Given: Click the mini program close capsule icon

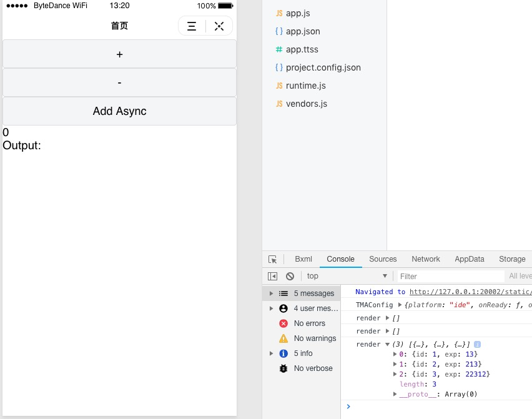Looking at the screenshot, I should coord(219,26).
